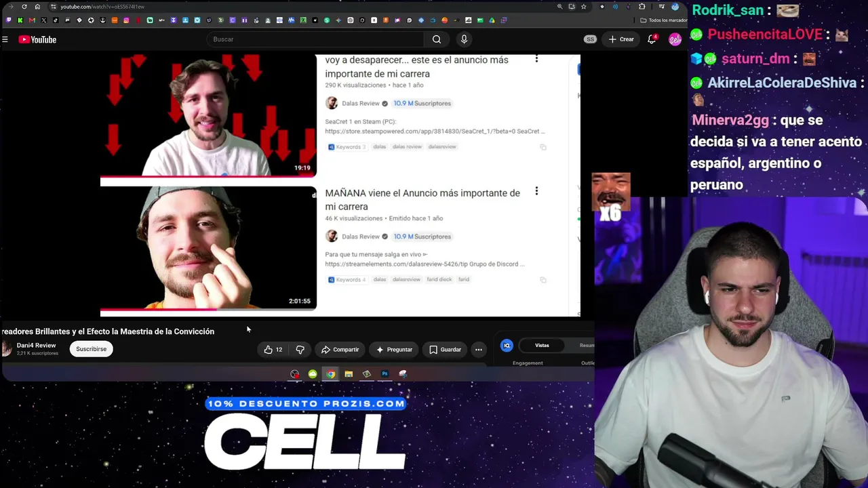This screenshot has height=488, width=868.
Task: Open options menu for 'MAÑANA viene el Anuncio' video
Action: click(536, 191)
